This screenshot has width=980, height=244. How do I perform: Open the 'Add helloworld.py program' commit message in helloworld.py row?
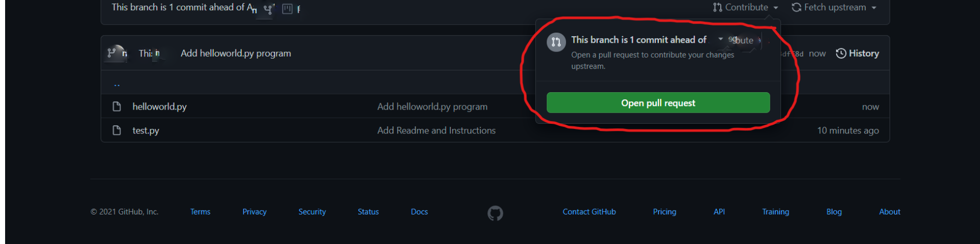coord(432,106)
